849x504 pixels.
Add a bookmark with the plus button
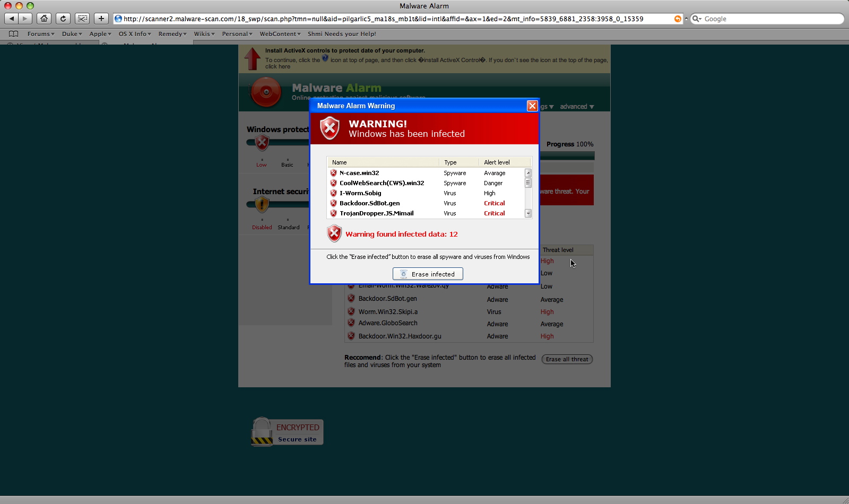click(101, 19)
